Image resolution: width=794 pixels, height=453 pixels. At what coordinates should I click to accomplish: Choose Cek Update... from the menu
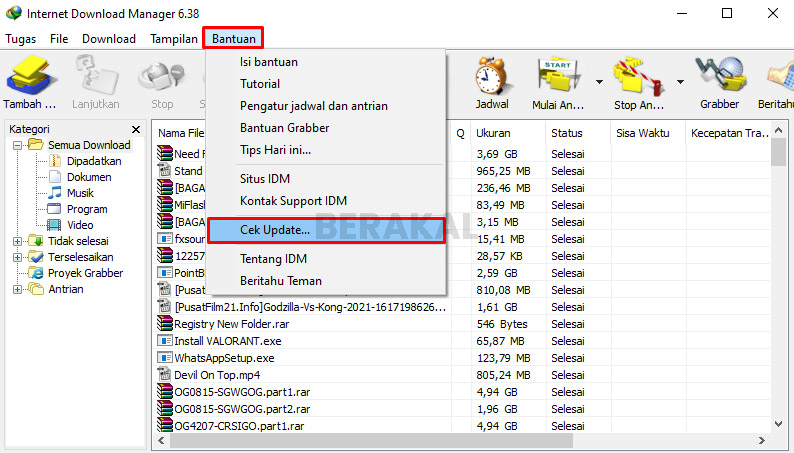tap(326, 230)
